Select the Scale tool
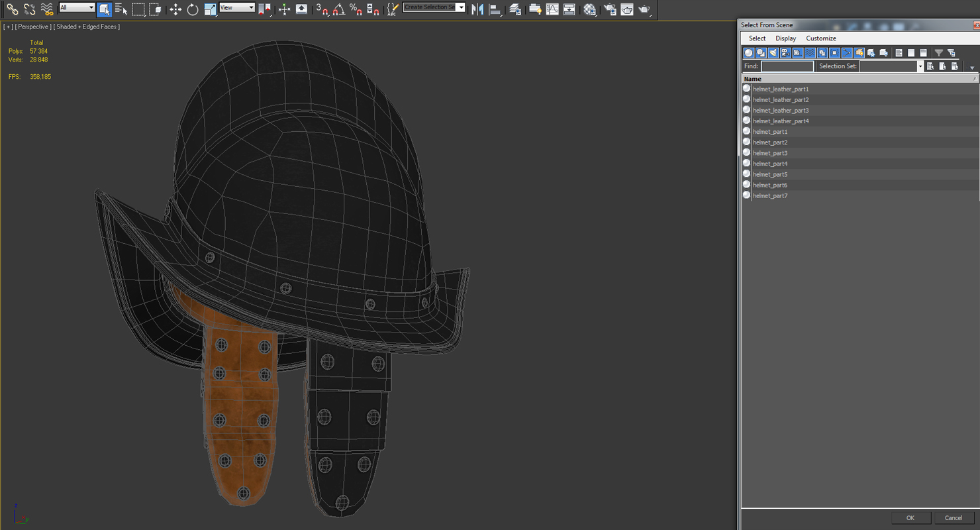 point(210,9)
